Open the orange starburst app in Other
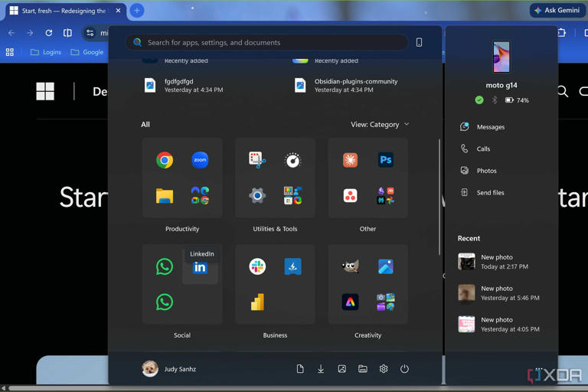Screen dimensions: 588x392 [350, 160]
